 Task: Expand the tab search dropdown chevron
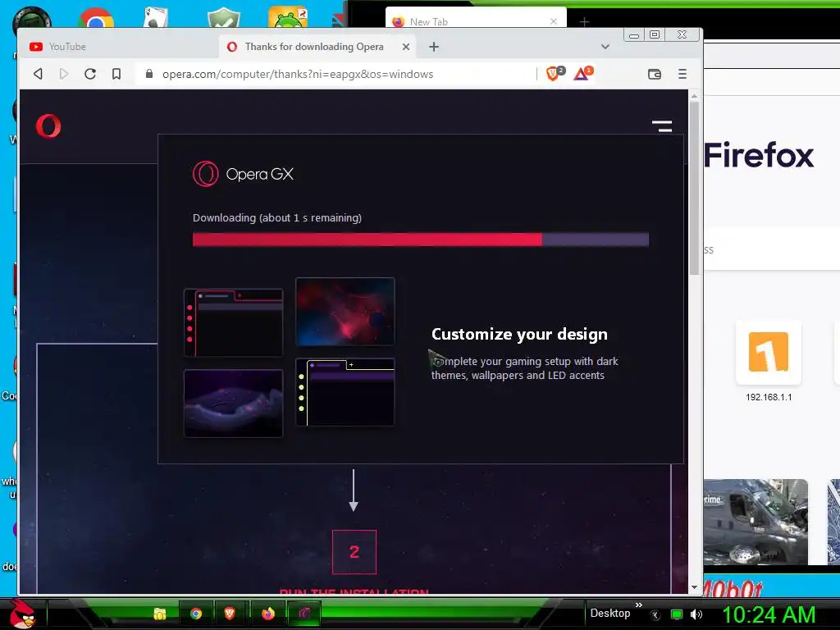tap(605, 47)
